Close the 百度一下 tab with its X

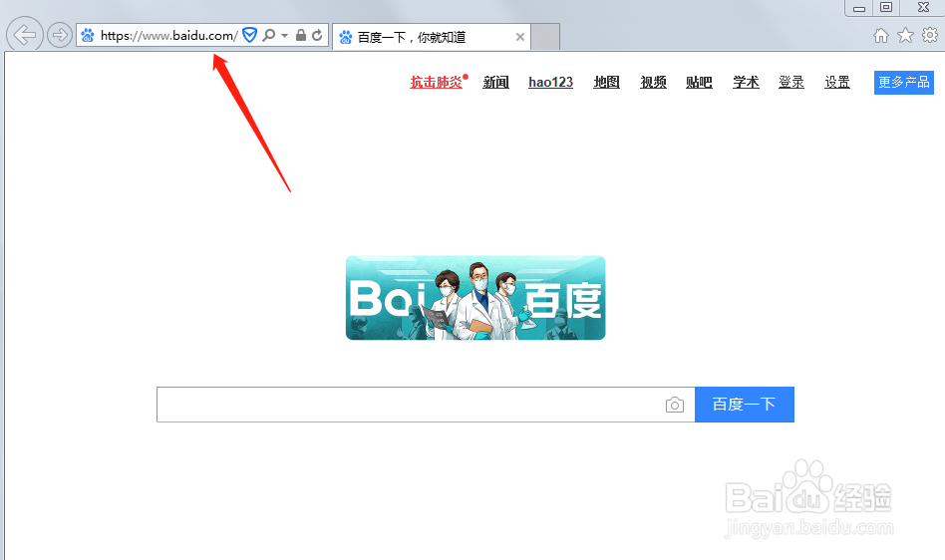click(520, 37)
